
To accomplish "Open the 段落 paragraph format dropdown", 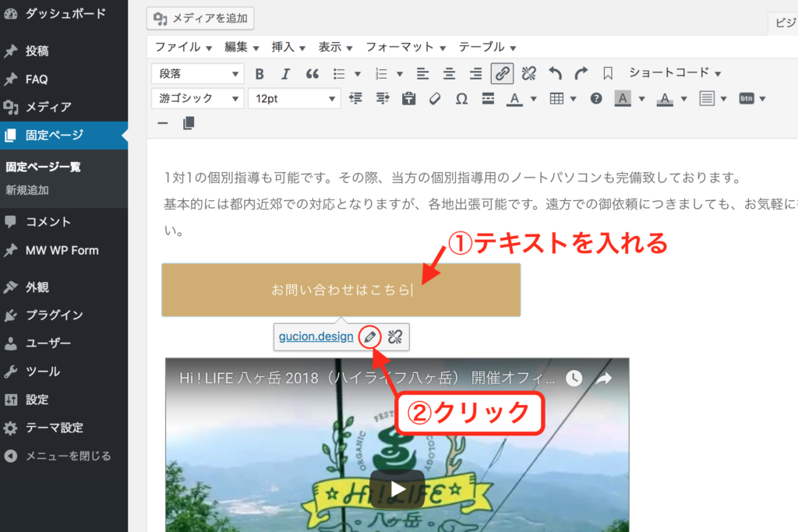I will pyautogui.click(x=198, y=74).
